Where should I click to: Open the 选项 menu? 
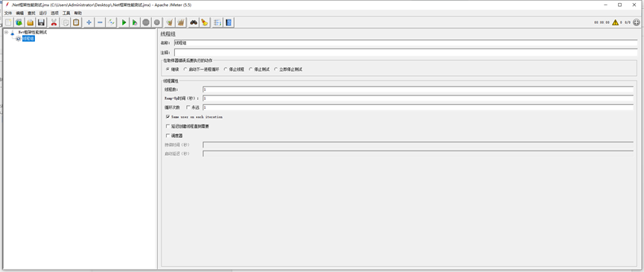tap(54, 13)
